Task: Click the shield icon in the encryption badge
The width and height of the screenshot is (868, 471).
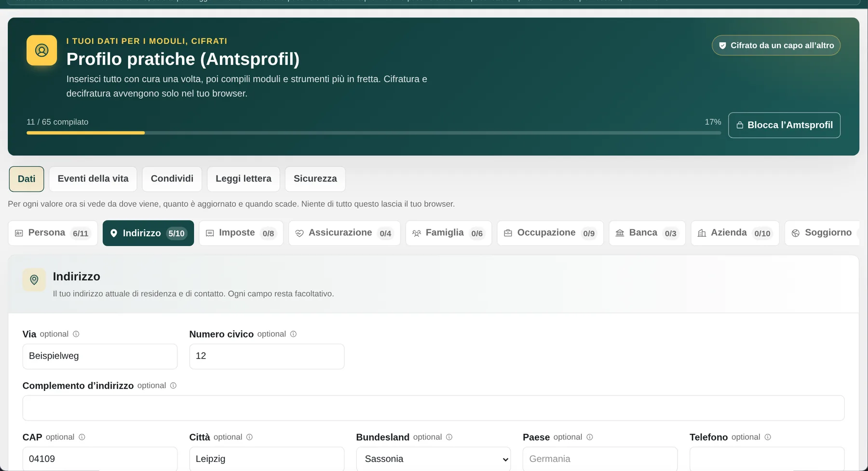Action: point(722,45)
